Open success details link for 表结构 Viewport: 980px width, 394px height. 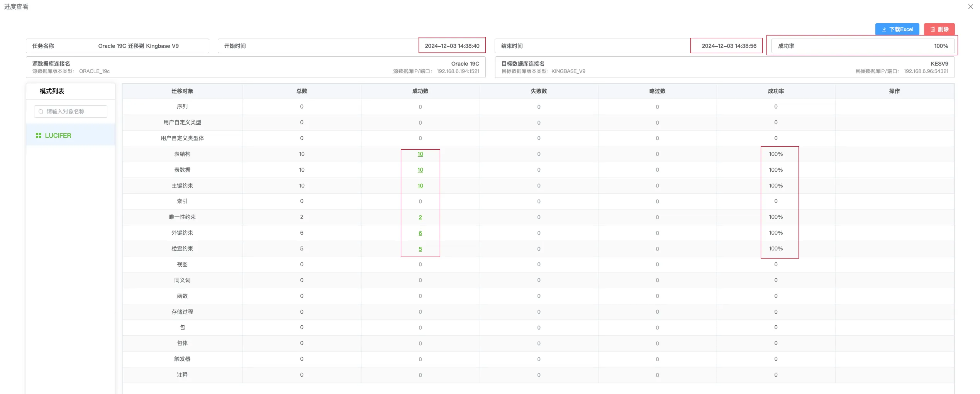[420, 154]
